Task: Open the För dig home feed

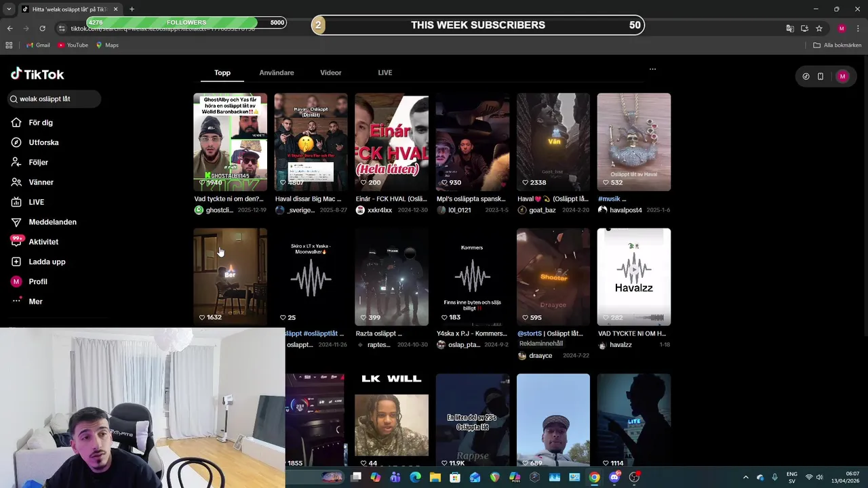Action: coord(32,123)
